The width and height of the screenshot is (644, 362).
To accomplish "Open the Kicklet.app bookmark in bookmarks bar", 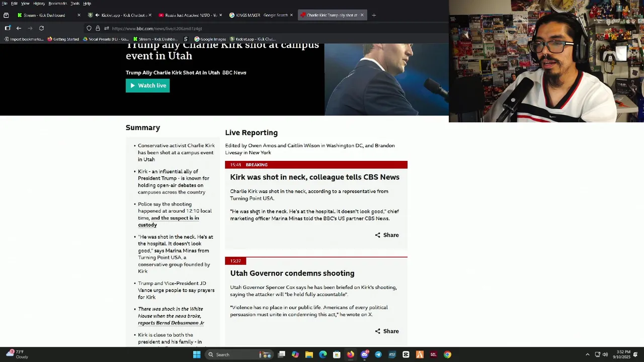I will click(253, 39).
